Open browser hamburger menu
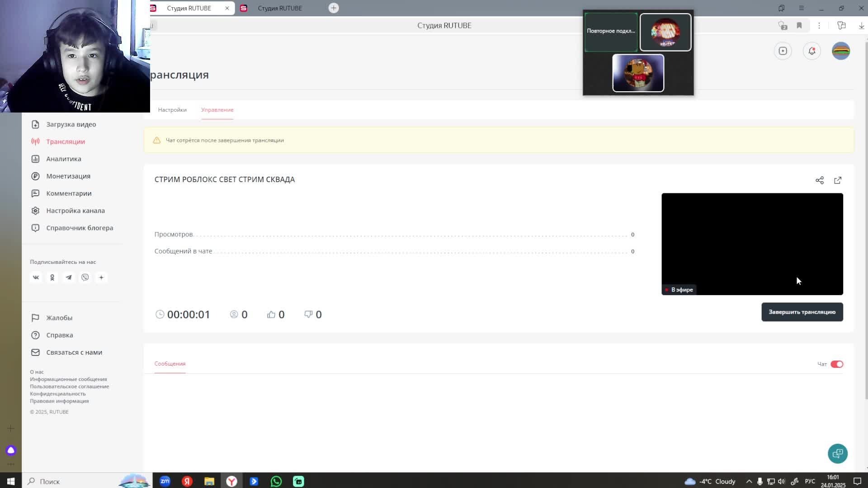The width and height of the screenshot is (868, 488). click(x=802, y=8)
